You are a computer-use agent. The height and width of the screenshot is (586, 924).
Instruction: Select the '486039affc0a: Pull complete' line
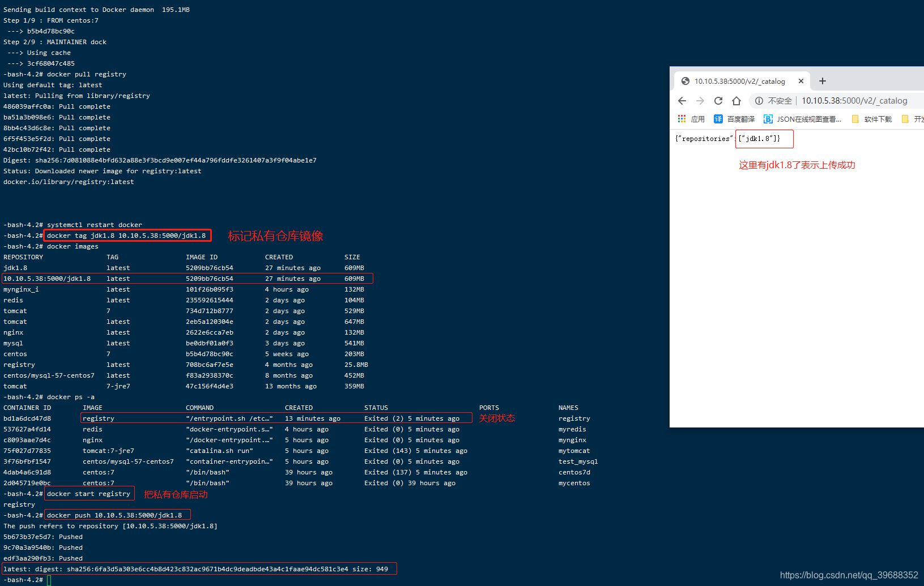tap(57, 106)
